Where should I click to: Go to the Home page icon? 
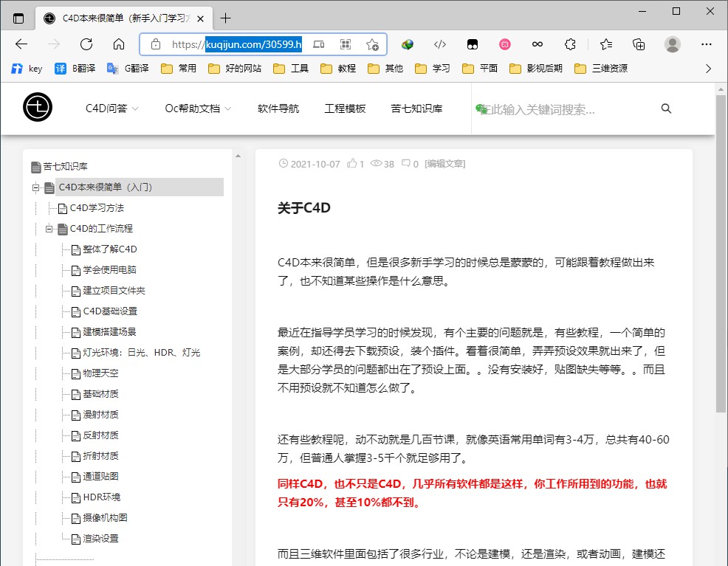pyautogui.click(x=119, y=44)
